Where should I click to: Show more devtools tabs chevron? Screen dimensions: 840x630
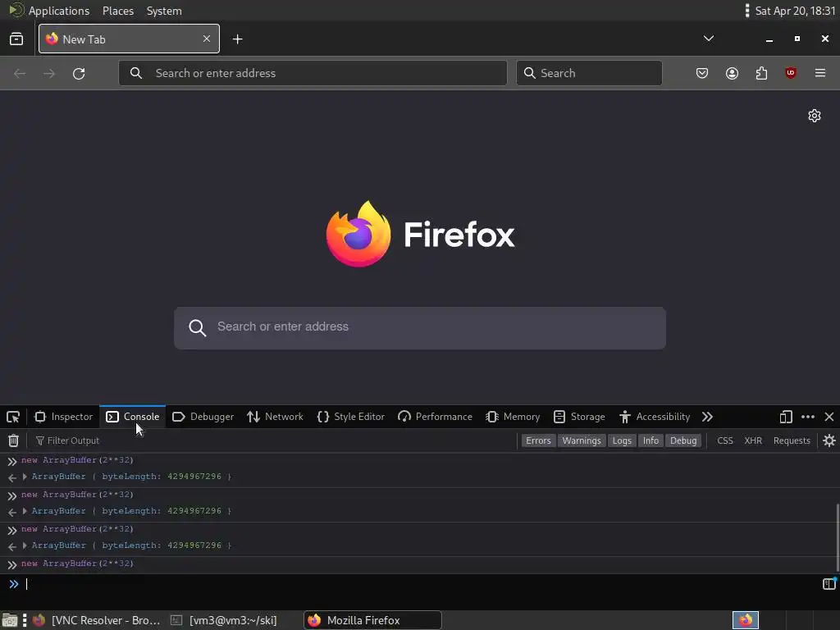tap(707, 417)
